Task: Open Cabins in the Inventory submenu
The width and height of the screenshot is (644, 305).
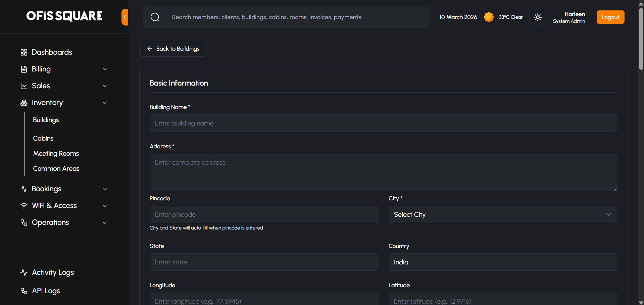Action: 43,138
